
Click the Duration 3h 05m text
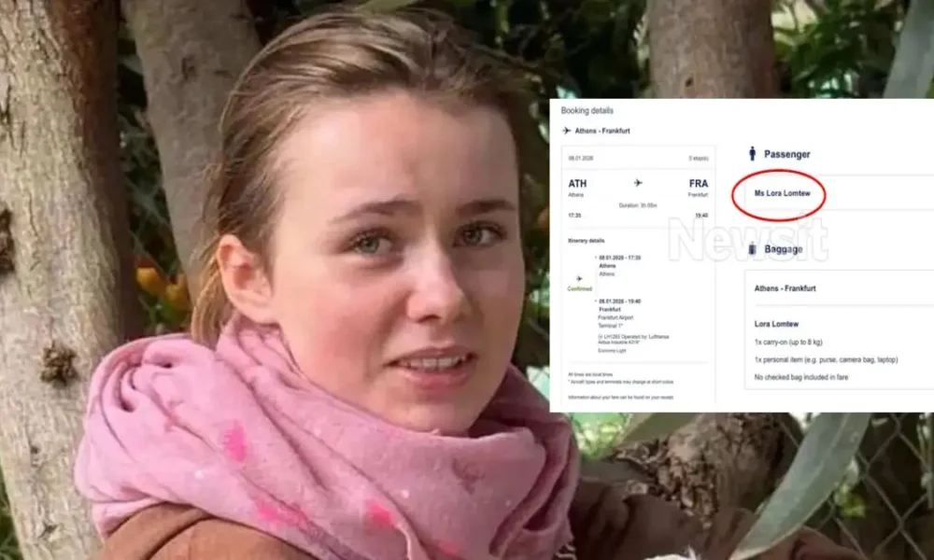coord(638,205)
